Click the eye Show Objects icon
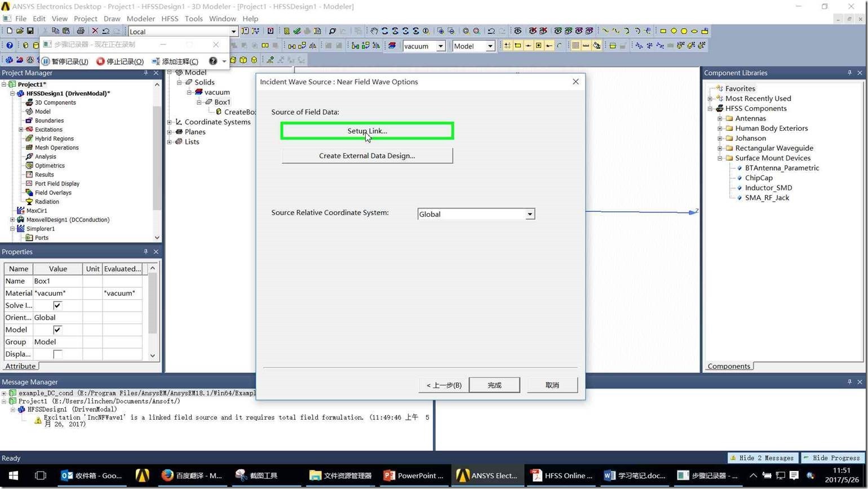Viewport: 868px width, 489px height. coord(517,31)
